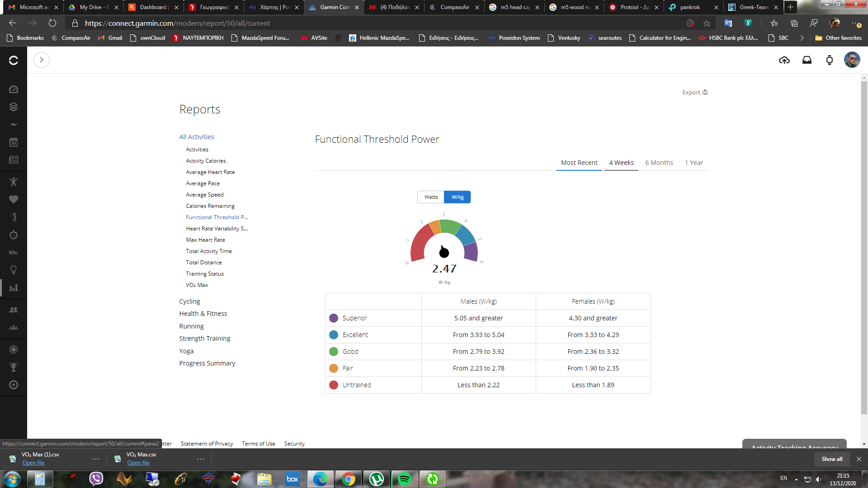Screen dimensions: 868x488
Task: Switch gauge units to Watts
Action: [x=431, y=197]
